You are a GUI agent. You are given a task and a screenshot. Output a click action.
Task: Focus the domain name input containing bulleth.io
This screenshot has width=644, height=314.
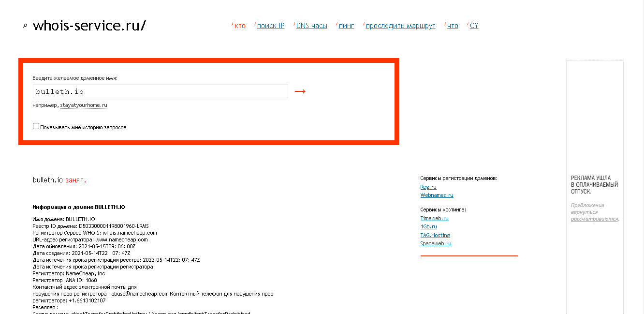pyautogui.click(x=161, y=91)
